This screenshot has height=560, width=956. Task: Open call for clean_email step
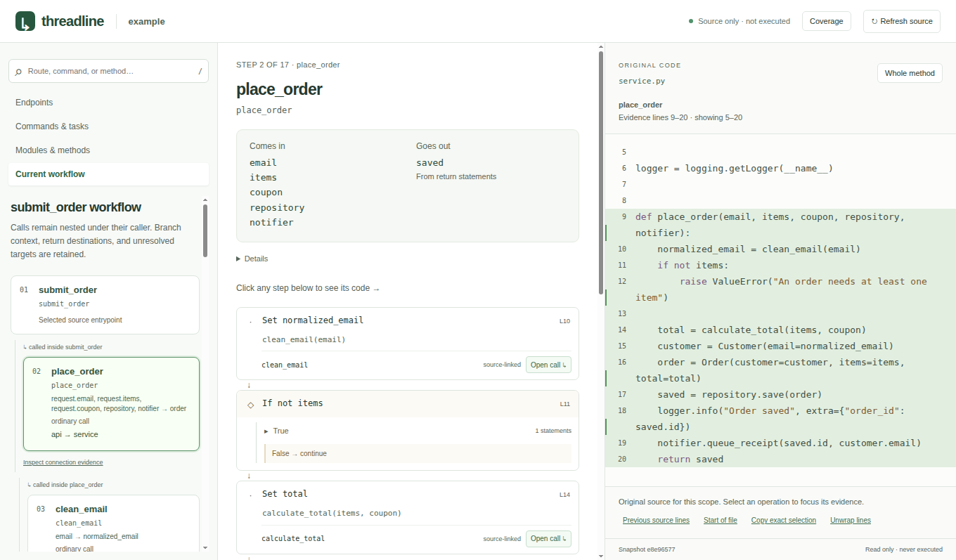point(548,365)
